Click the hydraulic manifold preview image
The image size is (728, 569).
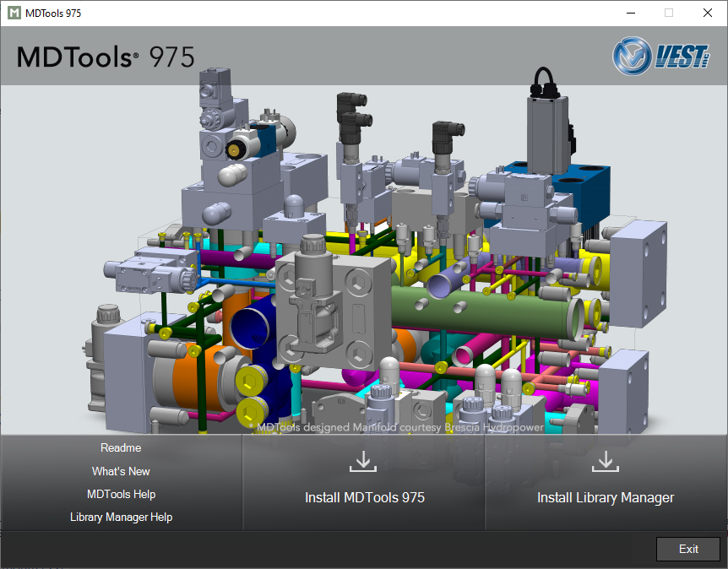point(363,253)
